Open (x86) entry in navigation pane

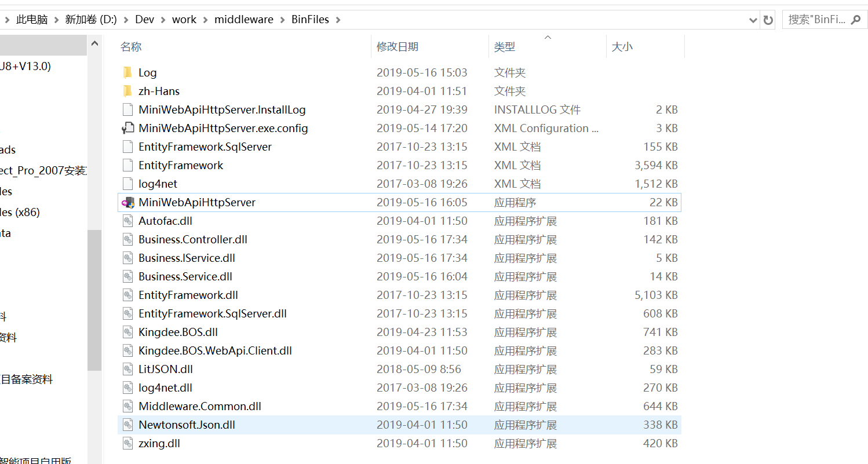pos(20,212)
